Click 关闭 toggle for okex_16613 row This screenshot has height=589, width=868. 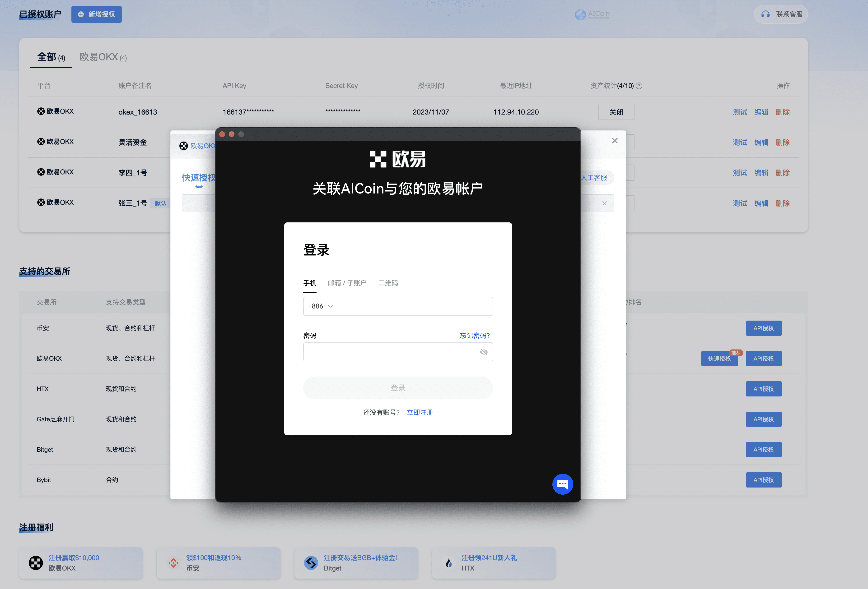point(616,112)
